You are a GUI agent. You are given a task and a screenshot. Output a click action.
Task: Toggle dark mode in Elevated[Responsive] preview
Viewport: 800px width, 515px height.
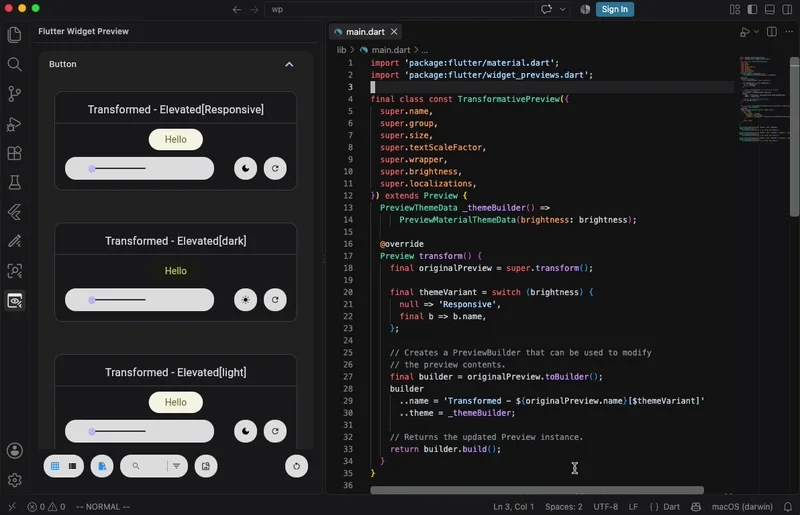tap(245, 168)
